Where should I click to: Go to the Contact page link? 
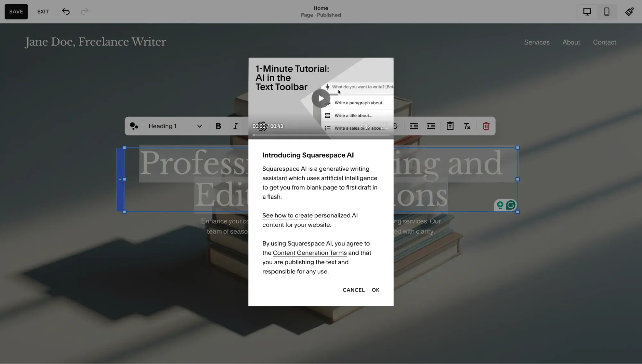click(604, 42)
